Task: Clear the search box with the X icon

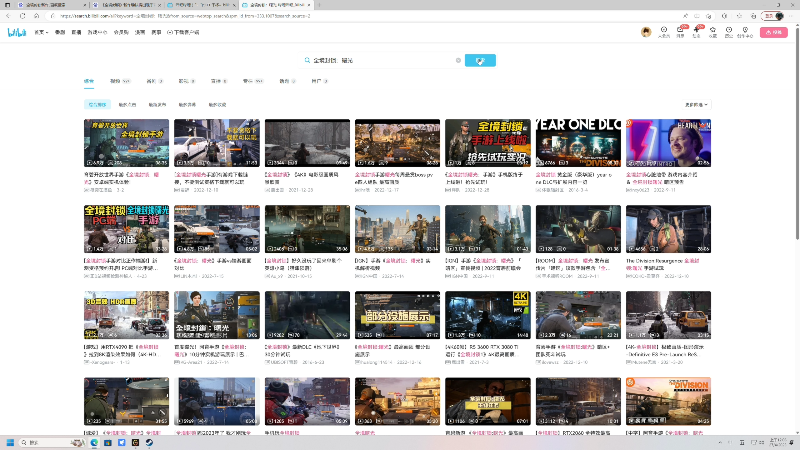Action: pos(458,60)
